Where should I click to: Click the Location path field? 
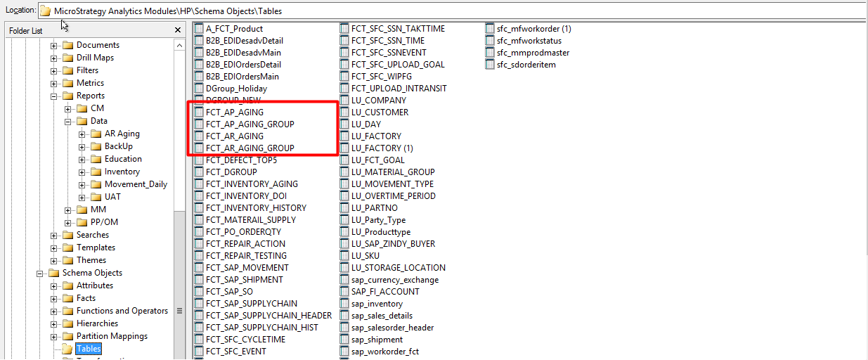pyautogui.click(x=450, y=11)
